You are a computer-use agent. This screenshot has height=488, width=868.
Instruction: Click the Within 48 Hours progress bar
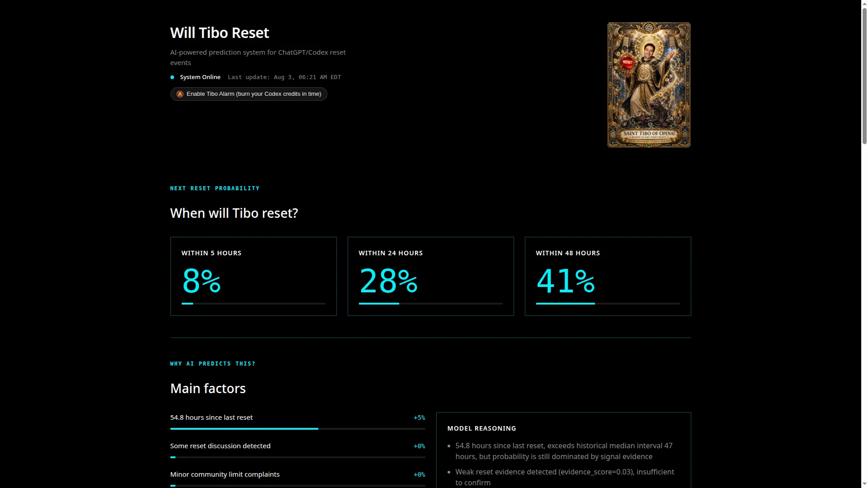[608, 304]
